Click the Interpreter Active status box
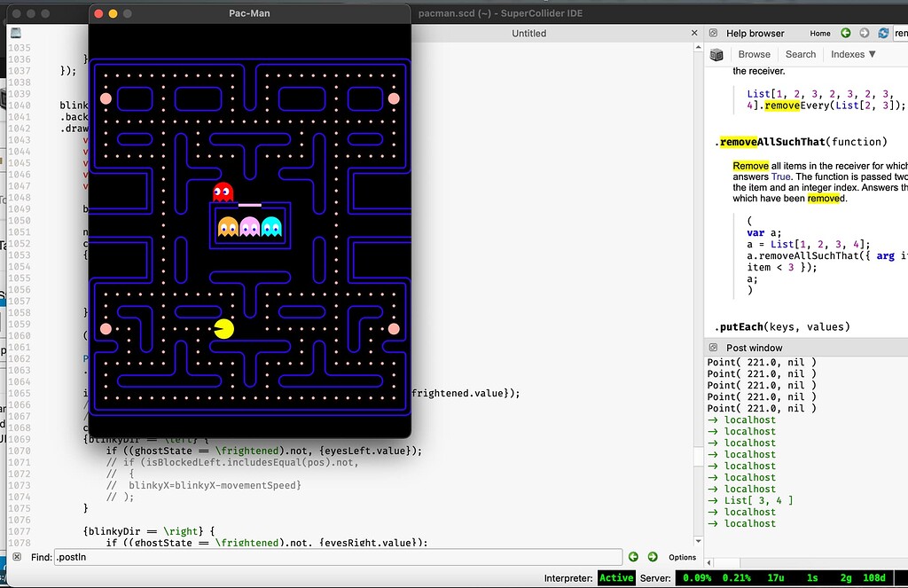The width and height of the screenshot is (908, 588). [x=616, y=577]
